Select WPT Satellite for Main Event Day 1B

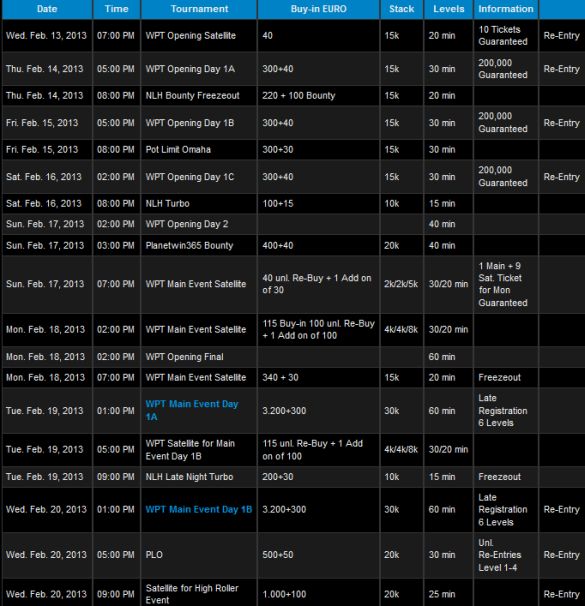tap(190, 450)
